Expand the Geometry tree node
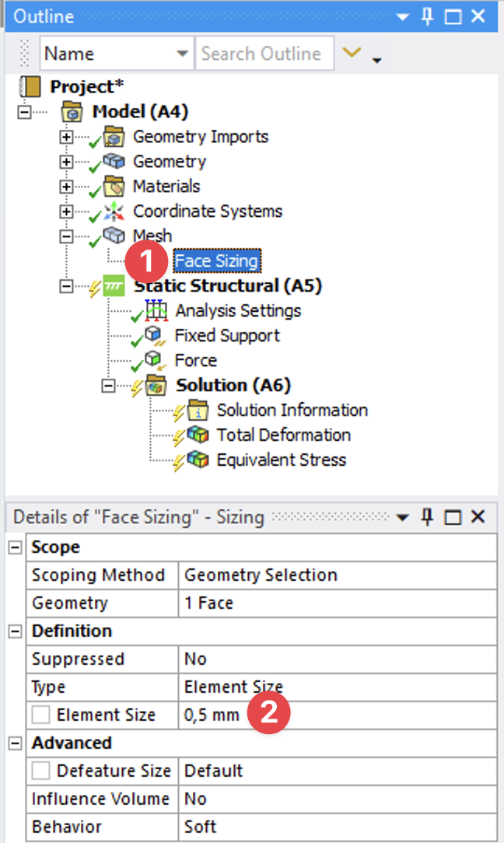Image resolution: width=504 pixels, height=843 pixels. tap(67, 163)
